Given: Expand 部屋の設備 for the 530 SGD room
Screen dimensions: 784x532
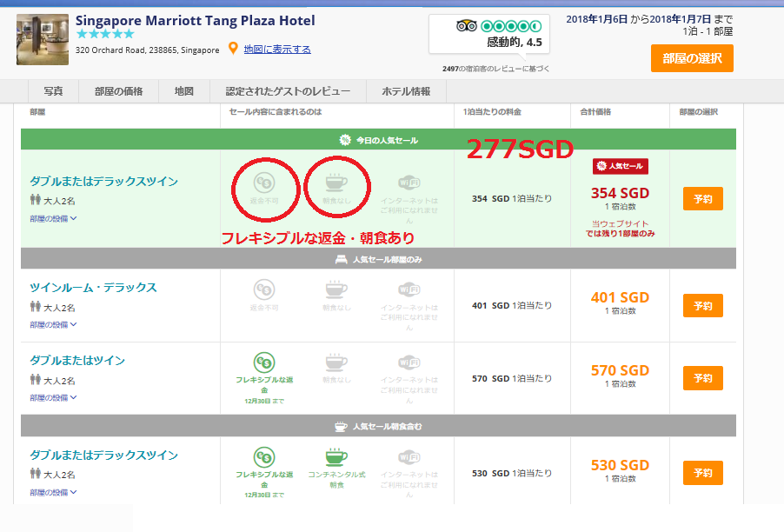Looking at the screenshot, I should (53, 492).
